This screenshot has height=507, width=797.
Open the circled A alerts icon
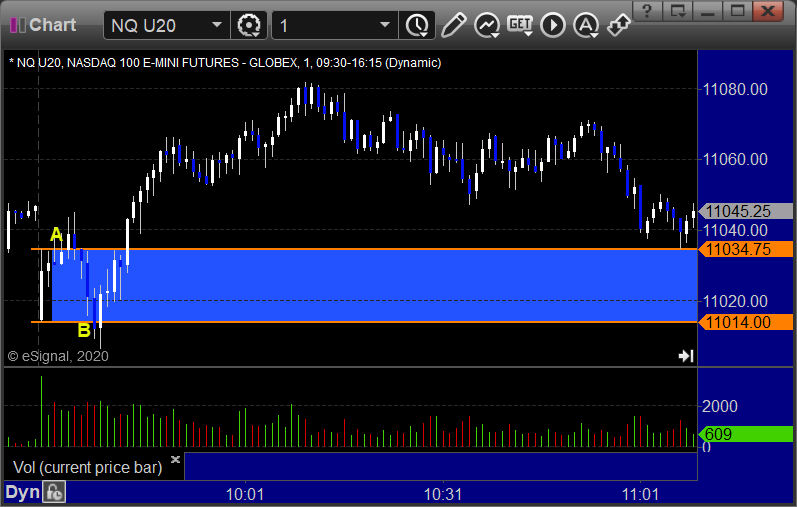pyautogui.click(x=586, y=25)
